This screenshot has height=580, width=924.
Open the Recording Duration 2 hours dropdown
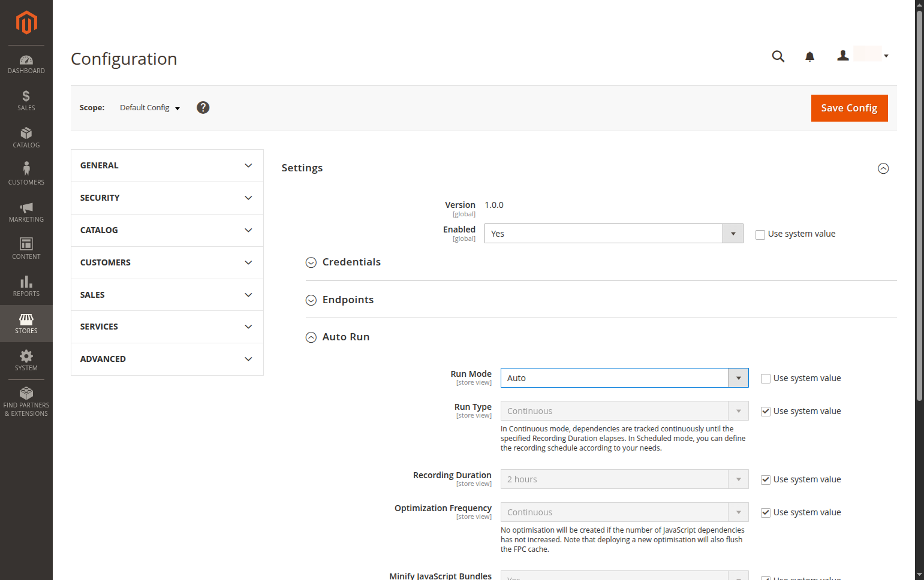pyautogui.click(x=625, y=479)
